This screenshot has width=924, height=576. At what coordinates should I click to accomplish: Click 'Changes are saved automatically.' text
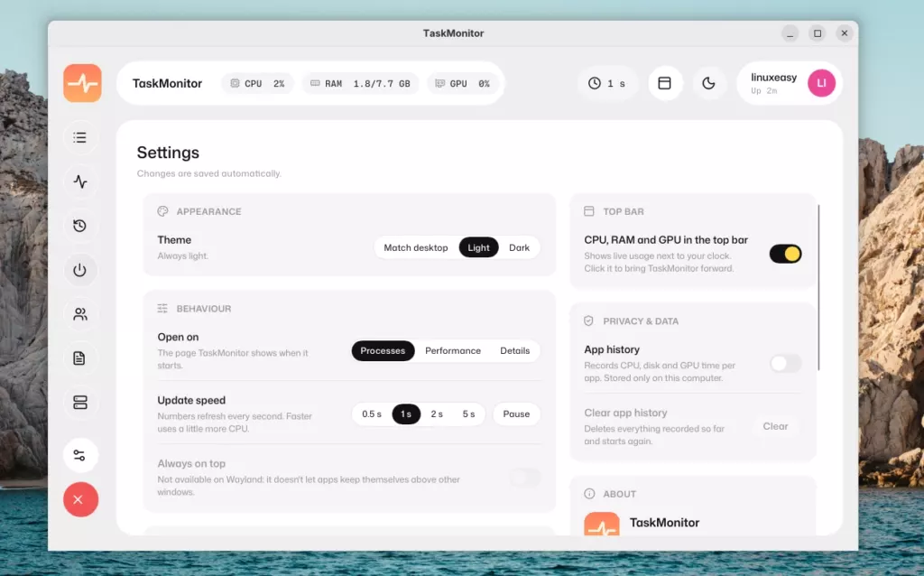[208, 173]
